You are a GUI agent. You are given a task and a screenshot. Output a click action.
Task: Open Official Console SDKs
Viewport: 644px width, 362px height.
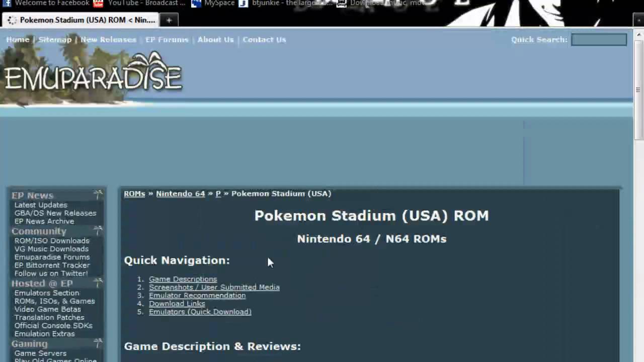[x=53, y=326]
